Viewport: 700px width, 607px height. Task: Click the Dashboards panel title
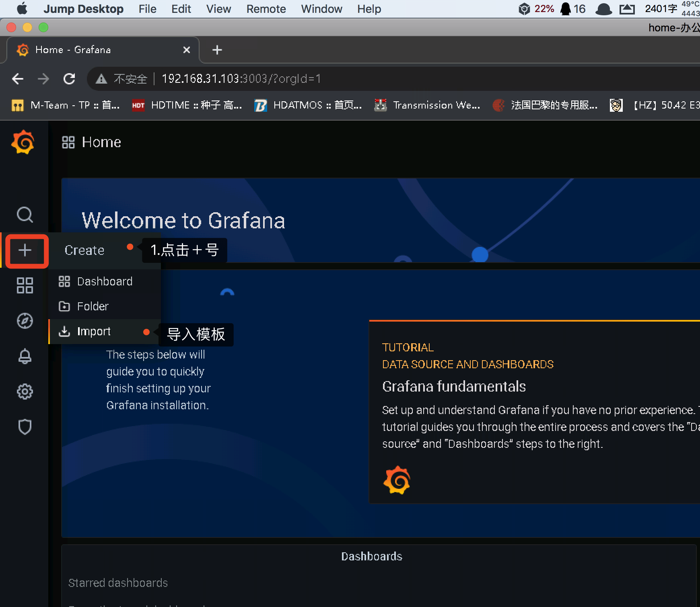pos(372,556)
